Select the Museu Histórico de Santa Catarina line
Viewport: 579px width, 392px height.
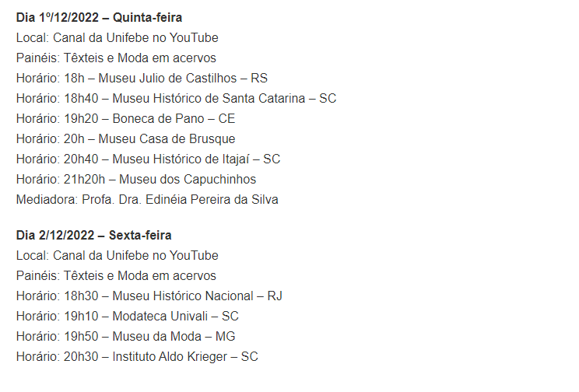pos(176,99)
